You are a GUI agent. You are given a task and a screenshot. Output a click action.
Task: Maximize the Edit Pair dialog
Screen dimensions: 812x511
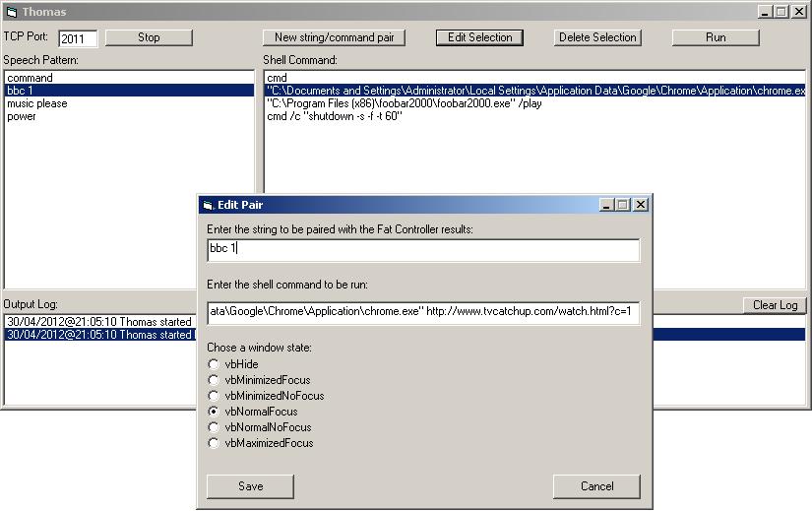[x=623, y=205]
